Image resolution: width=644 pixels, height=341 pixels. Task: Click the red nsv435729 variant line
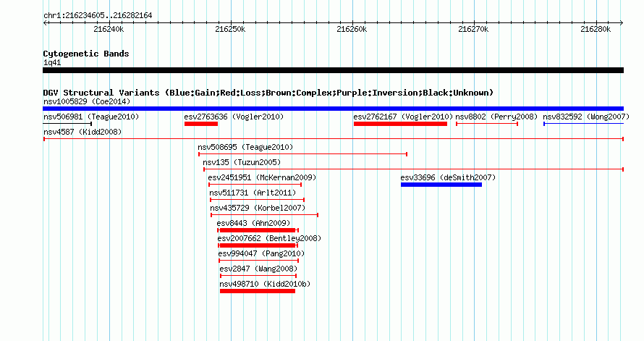pos(265,215)
